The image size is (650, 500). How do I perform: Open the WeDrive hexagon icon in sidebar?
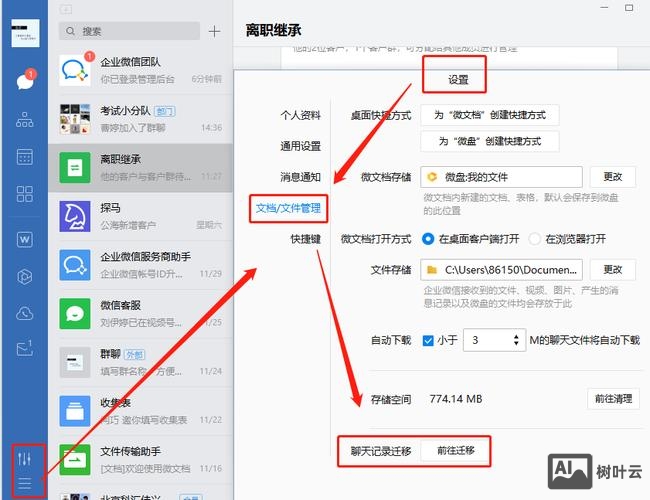click(25, 277)
